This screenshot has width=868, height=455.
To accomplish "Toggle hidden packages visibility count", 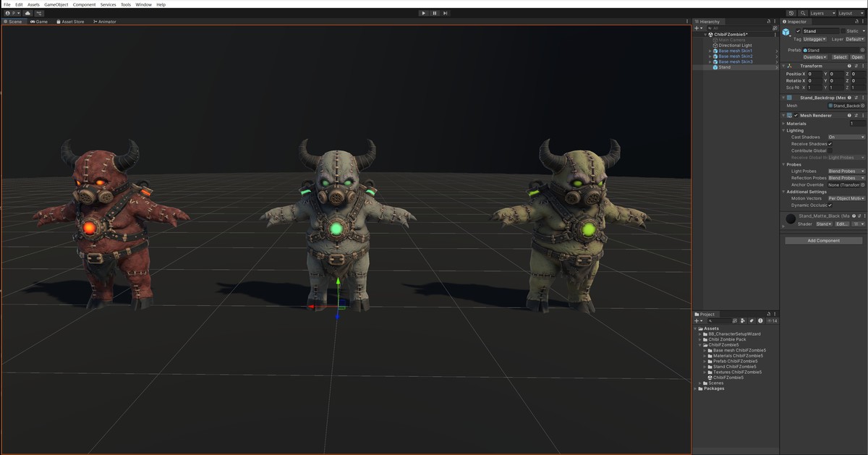I will tap(771, 320).
